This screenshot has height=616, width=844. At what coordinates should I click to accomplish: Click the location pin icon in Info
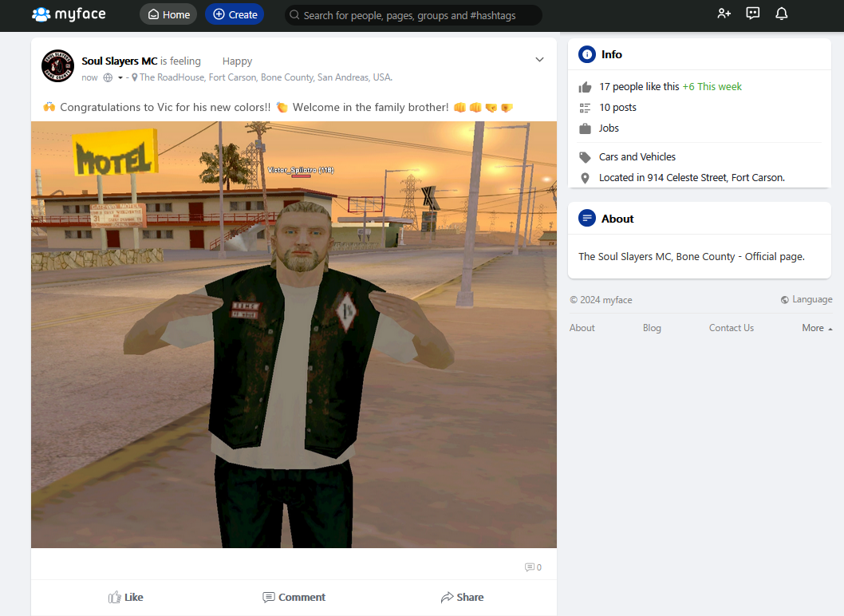pyautogui.click(x=585, y=178)
